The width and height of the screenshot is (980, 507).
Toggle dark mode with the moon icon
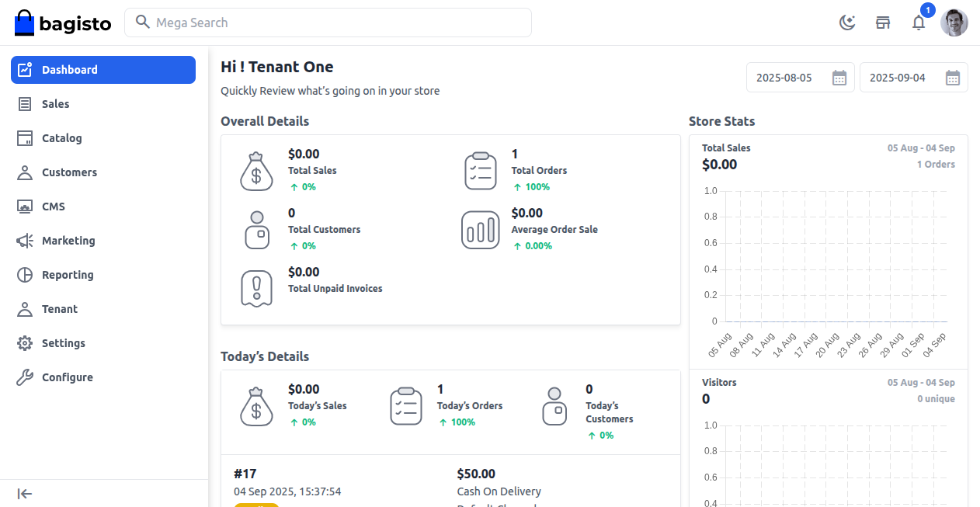click(847, 23)
